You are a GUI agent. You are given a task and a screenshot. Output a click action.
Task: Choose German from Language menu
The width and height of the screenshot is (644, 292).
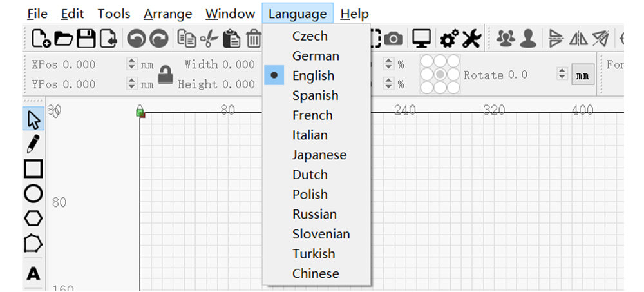coord(315,56)
